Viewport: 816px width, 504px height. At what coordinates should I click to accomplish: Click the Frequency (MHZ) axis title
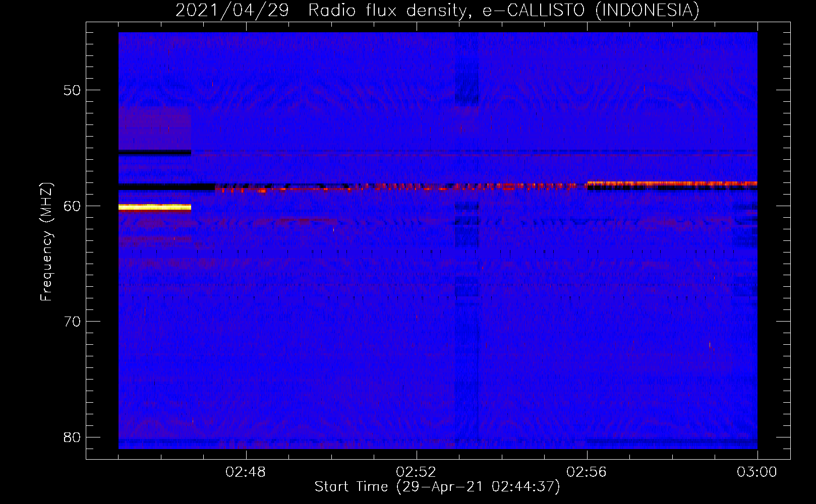point(46,241)
